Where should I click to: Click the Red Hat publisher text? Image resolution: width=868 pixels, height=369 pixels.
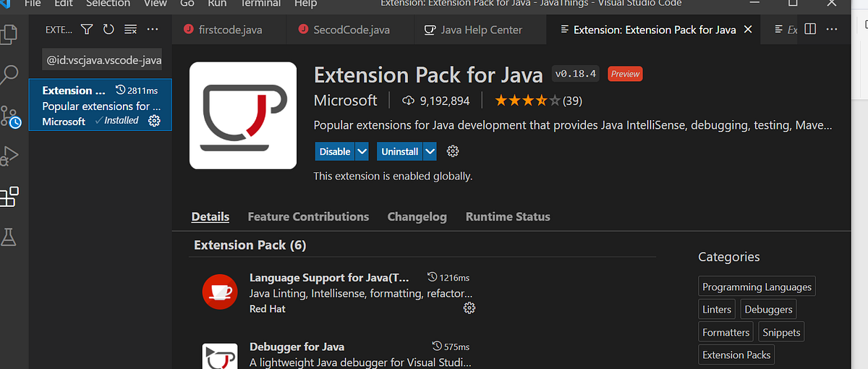point(268,309)
